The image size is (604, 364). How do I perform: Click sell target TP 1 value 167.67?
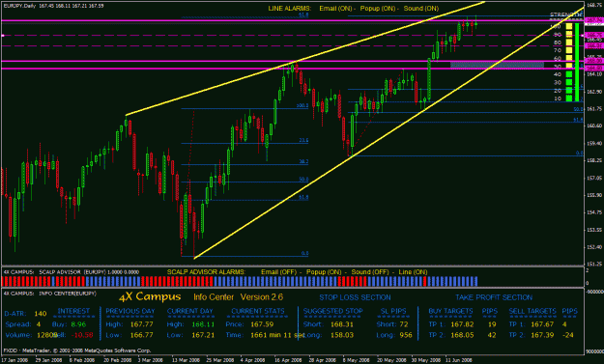coord(542,324)
